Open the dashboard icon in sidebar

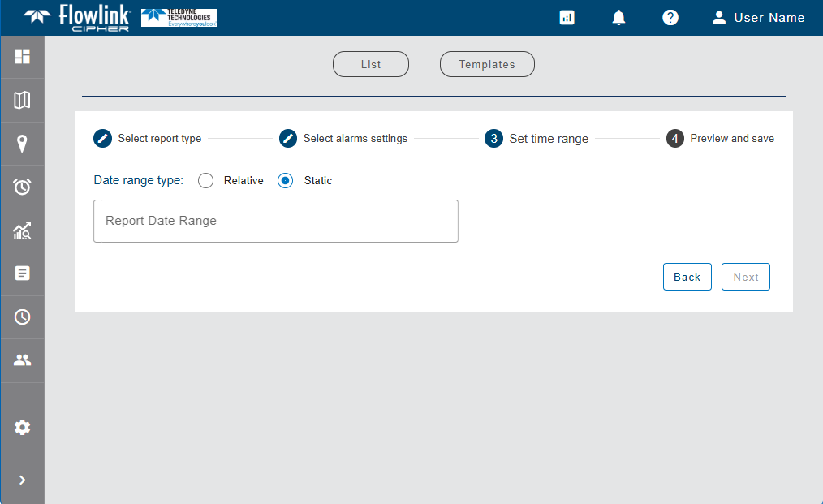[x=23, y=57]
